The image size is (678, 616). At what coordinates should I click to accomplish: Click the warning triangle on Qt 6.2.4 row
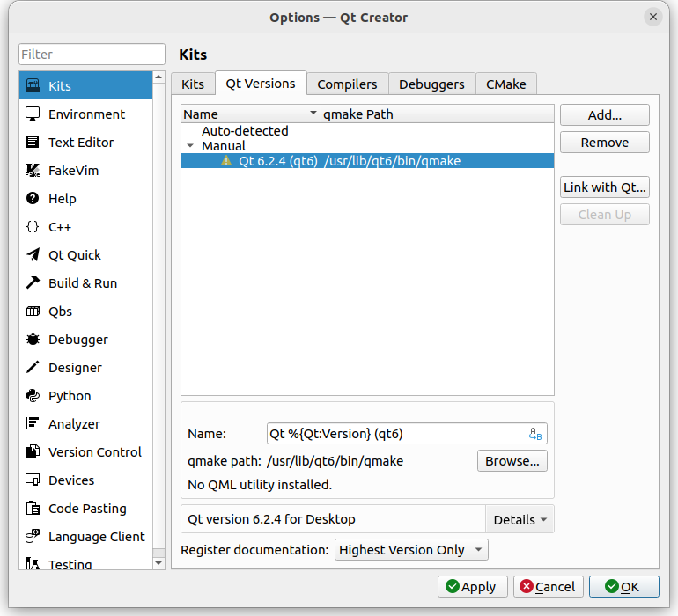(x=226, y=161)
